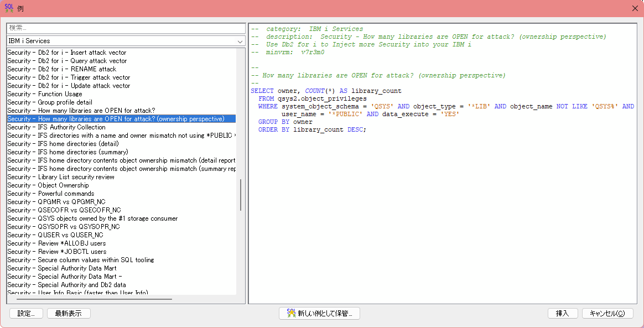Image resolution: width=644 pixels, height=328 pixels.
Task: Click the ORDER BY library_count DESC line
Action: click(x=312, y=129)
